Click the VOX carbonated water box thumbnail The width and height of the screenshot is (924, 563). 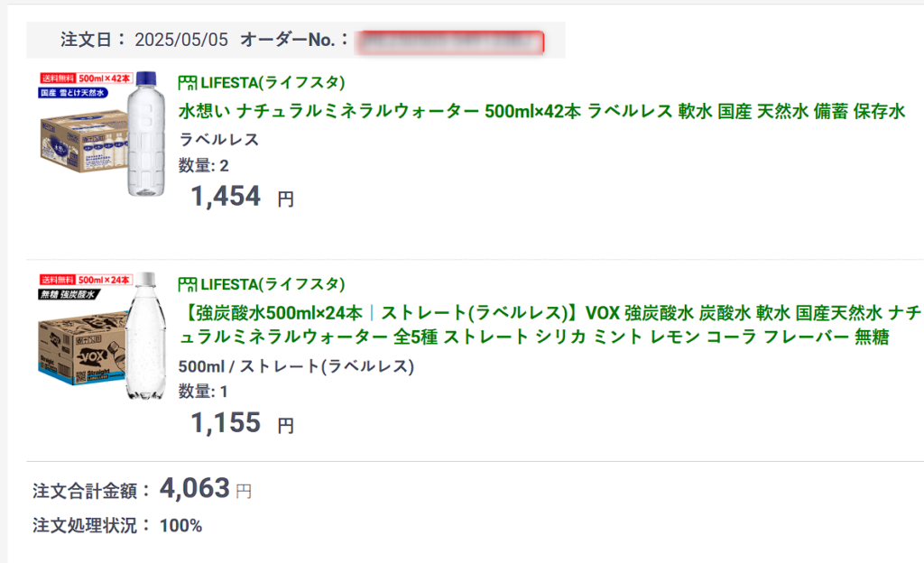102,336
